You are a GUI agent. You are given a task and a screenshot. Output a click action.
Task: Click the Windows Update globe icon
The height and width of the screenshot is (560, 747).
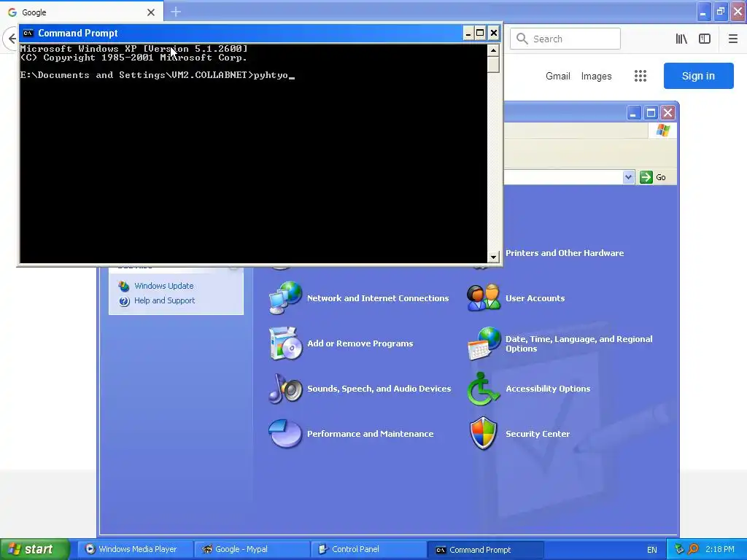click(x=124, y=286)
